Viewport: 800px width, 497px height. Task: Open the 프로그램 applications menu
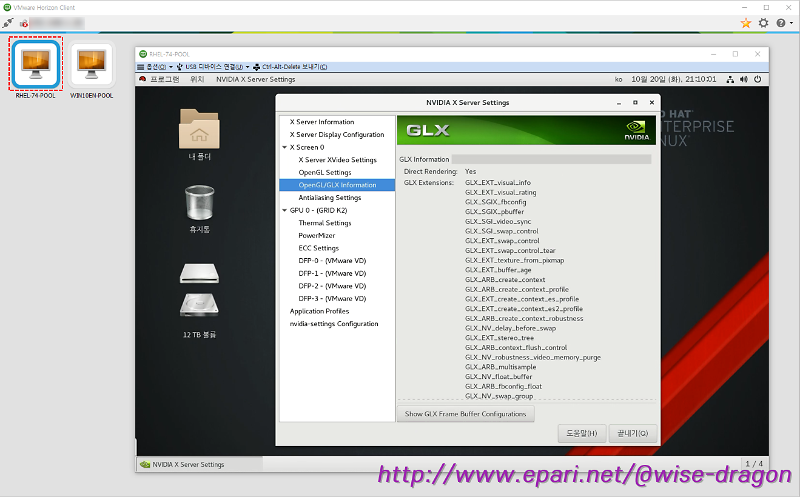tap(165, 80)
